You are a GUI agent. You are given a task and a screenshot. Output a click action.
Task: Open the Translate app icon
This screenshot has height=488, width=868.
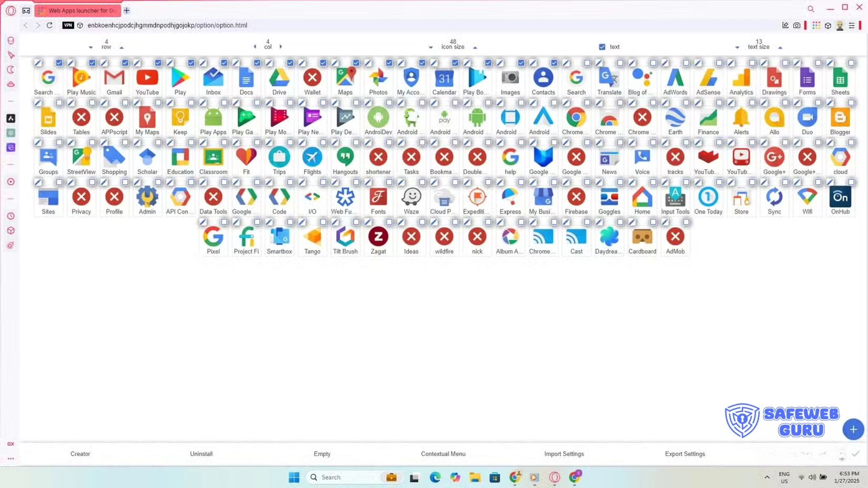609,78
